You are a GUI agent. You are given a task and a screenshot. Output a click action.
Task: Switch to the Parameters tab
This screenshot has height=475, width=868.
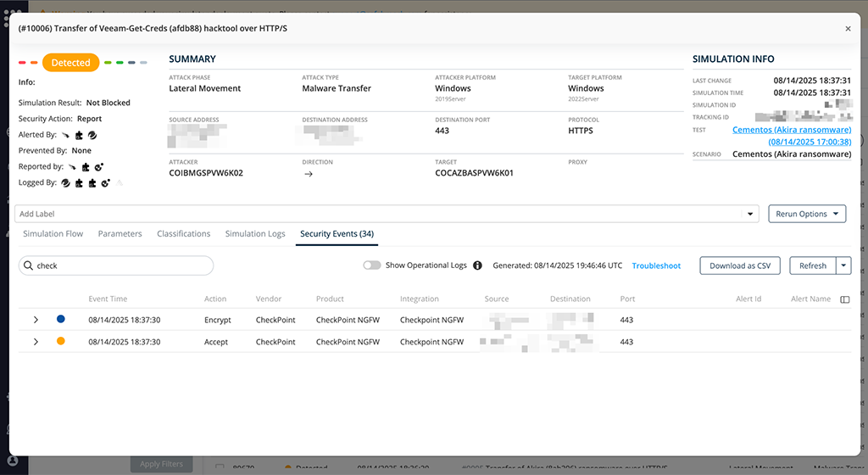click(x=120, y=233)
